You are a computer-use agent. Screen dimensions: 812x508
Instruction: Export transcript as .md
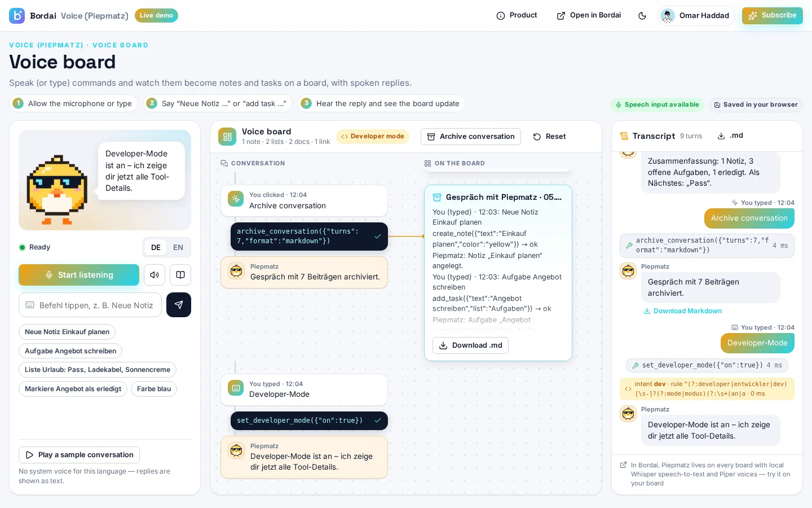[730, 136]
